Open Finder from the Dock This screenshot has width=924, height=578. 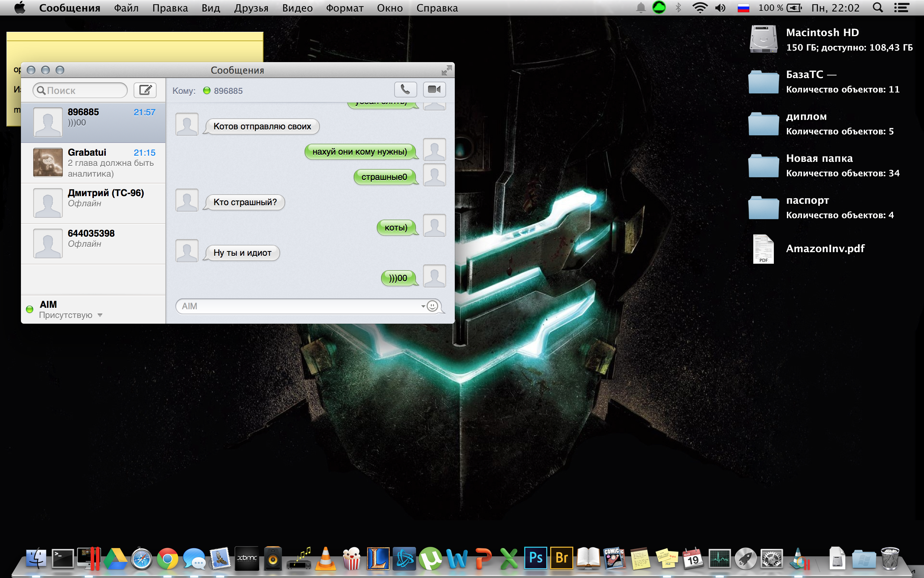(x=36, y=559)
